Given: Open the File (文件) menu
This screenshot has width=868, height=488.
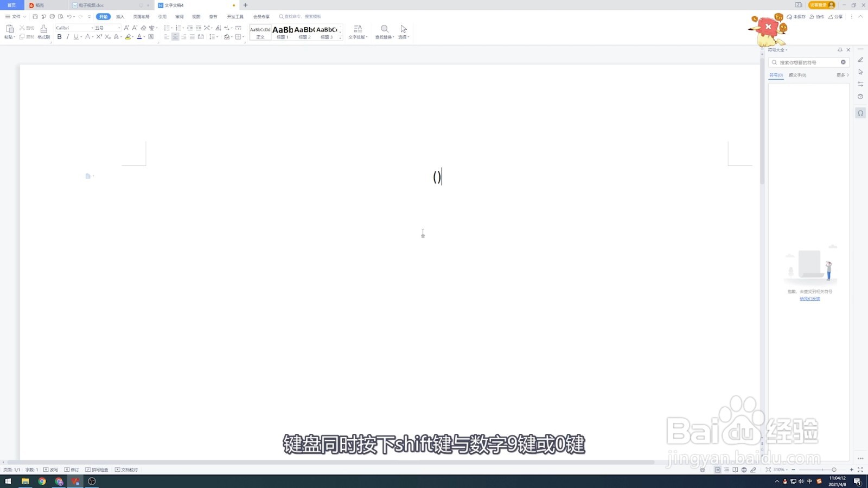Looking at the screenshot, I should click(16, 16).
